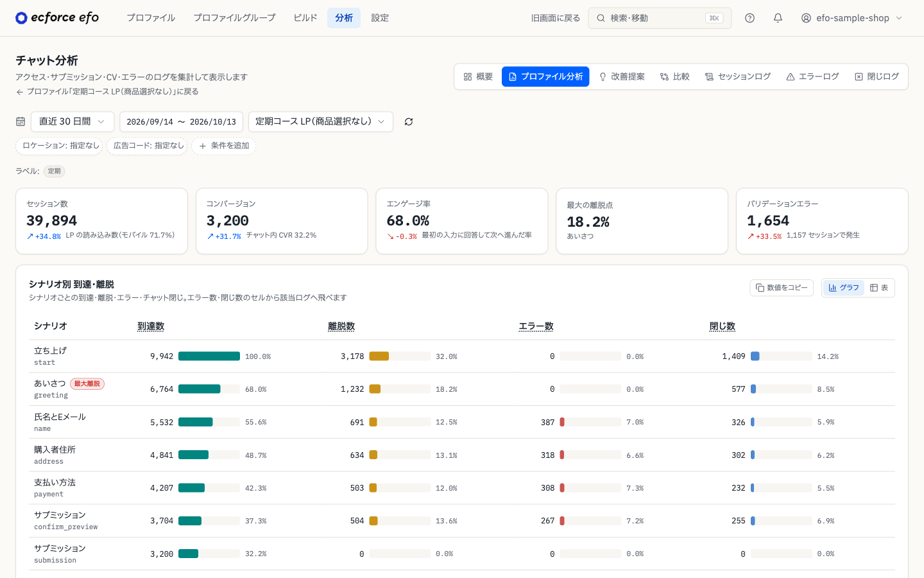The width and height of the screenshot is (924, 578).
Task: Open the 広告コード filter chip
Action: tap(147, 146)
